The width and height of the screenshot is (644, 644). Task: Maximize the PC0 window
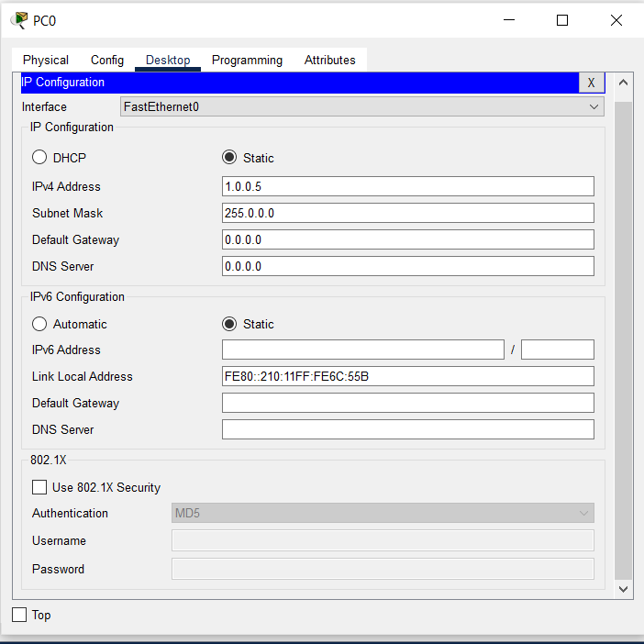pos(562,20)
